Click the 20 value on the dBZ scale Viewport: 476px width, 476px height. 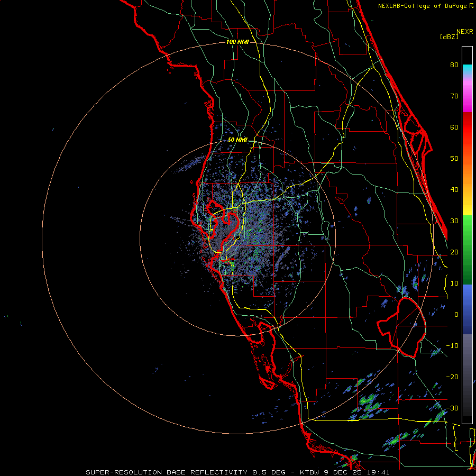[x=454, y=252]
